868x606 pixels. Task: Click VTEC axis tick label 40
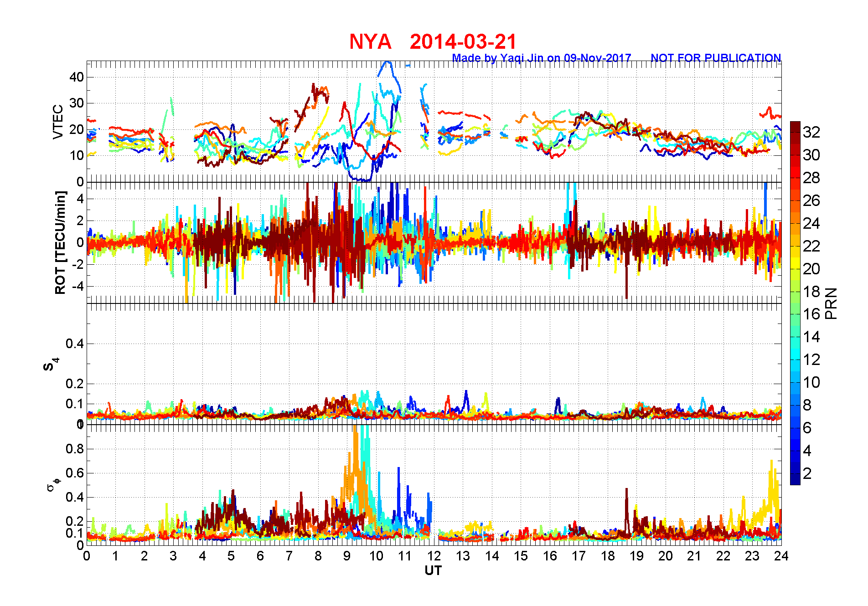point(77,77)
